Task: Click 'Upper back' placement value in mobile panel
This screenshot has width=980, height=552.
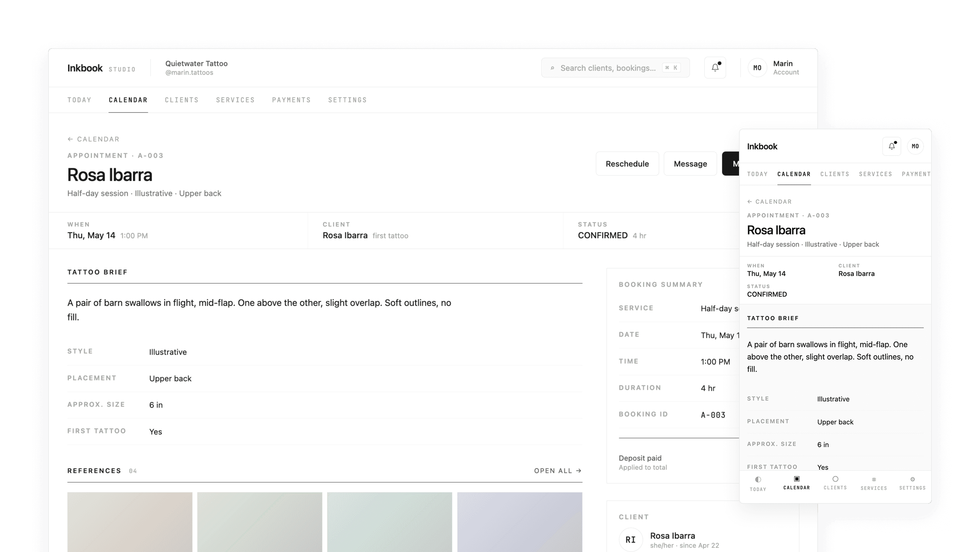Action: pos(835,422)
